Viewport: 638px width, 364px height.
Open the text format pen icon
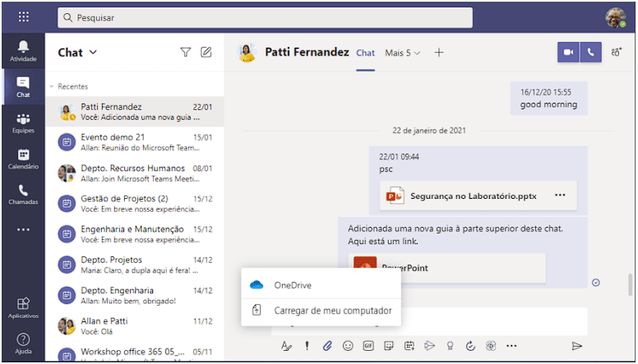286,346
